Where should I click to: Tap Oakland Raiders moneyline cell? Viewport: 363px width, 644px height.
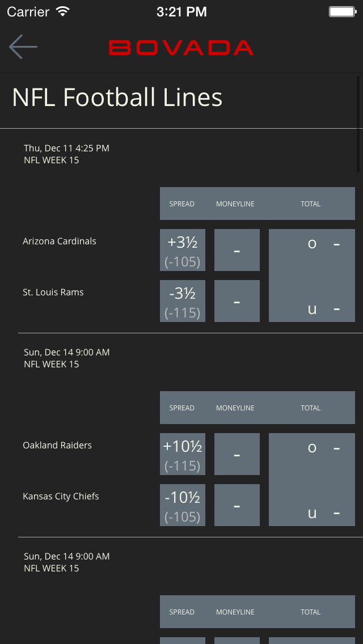237,454
